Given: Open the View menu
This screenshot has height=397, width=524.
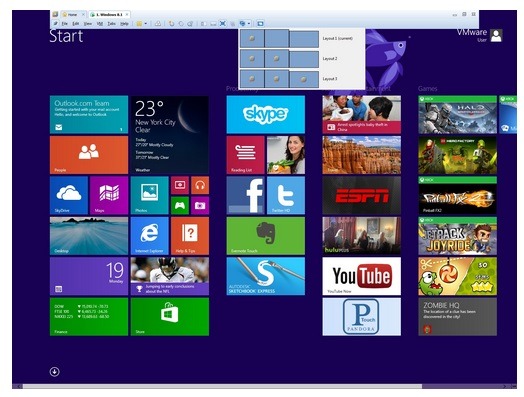Looking at the screenshot, I should pos(88,24).
